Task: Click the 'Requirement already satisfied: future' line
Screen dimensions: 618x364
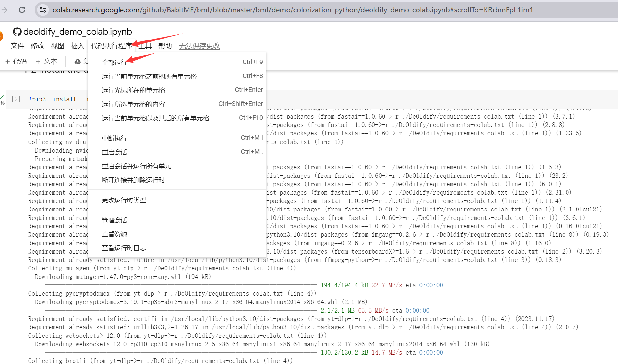Action: 294,260
